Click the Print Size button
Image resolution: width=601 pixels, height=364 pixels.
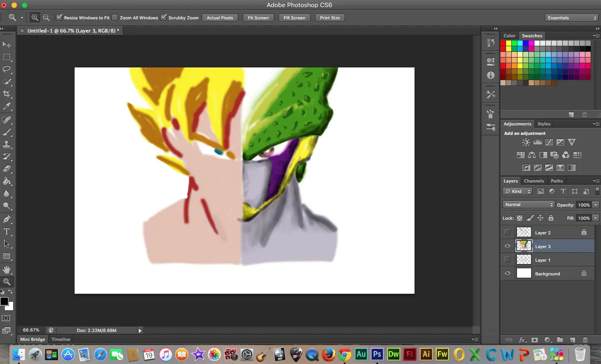330,17
